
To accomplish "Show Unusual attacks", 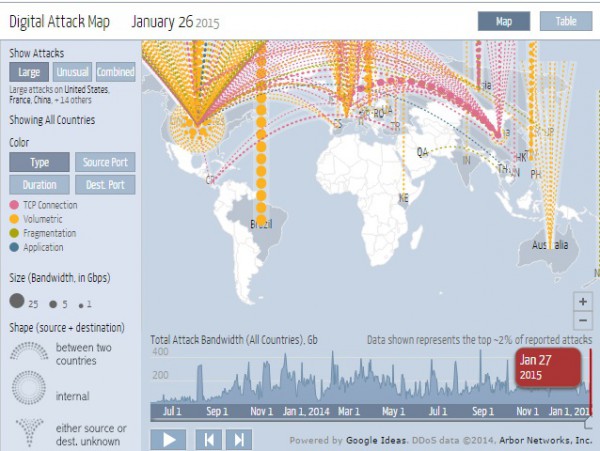I will click(x=71, y=72).
